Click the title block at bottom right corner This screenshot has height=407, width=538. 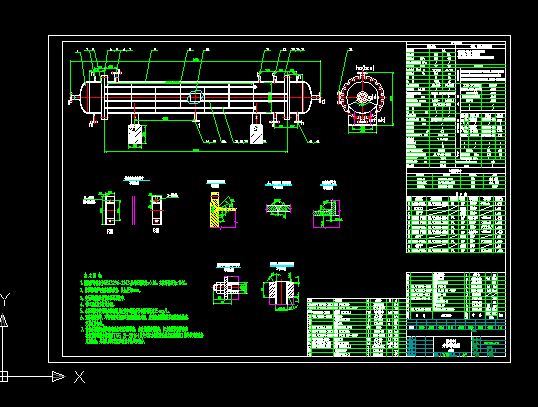click(456, 338)
